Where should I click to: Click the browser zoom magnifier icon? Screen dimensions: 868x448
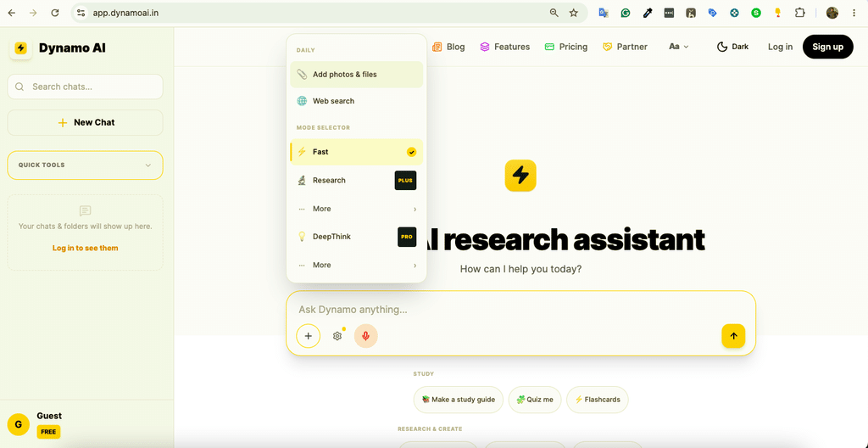pos(554,13)
